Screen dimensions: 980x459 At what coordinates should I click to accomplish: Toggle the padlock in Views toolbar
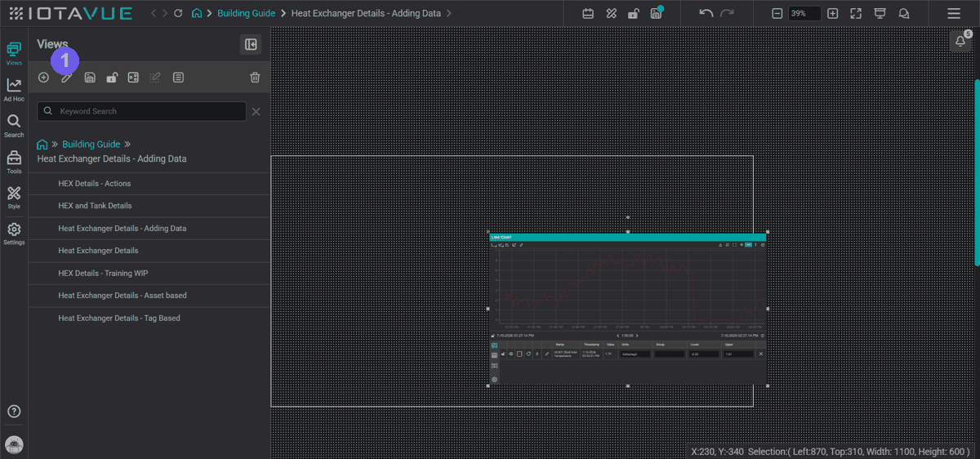pyautogui.click(x=112, y=78)
